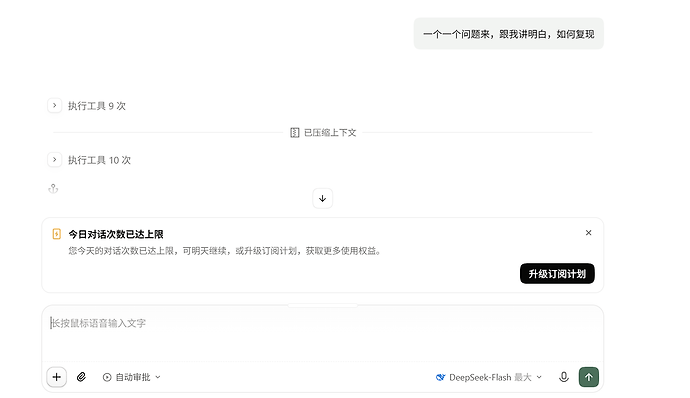
Task: Open the 自动审批 dropdown
Action: tap(132, 377)
